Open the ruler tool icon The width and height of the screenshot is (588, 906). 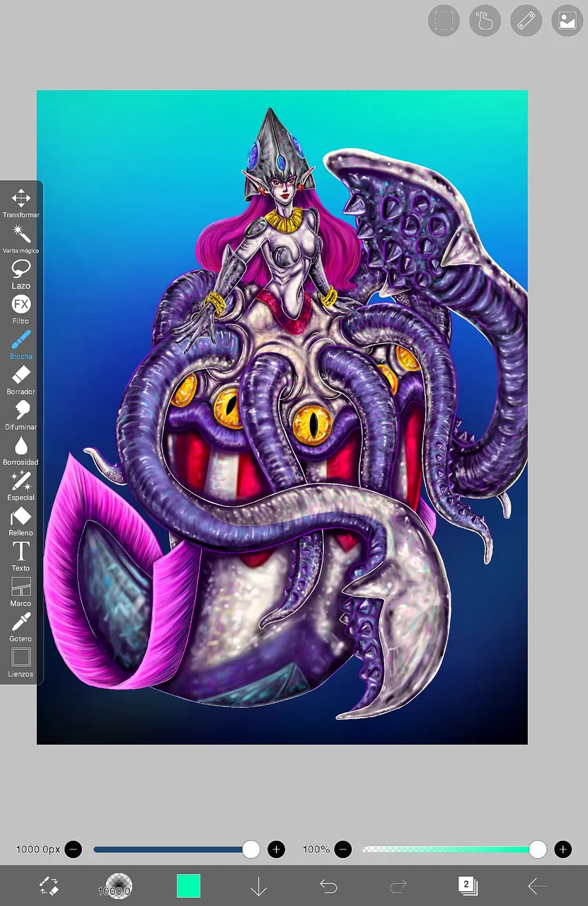coord(526,21)
